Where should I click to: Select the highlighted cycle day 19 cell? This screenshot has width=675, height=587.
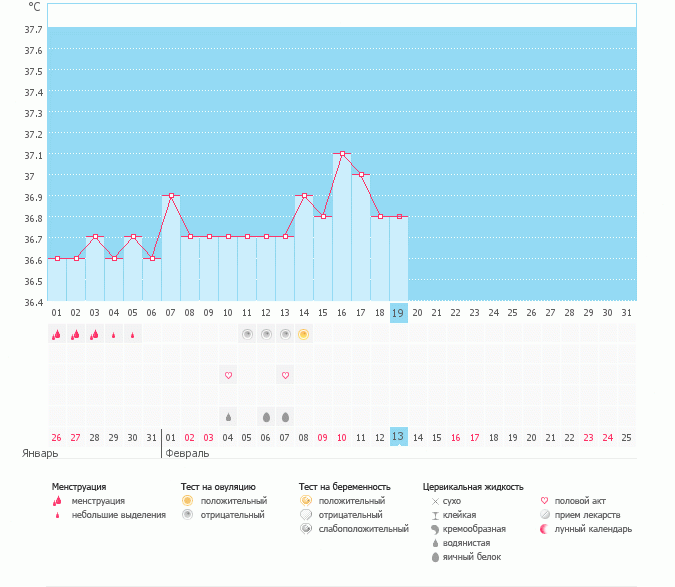pyautogui.click(x=398, y=313)
